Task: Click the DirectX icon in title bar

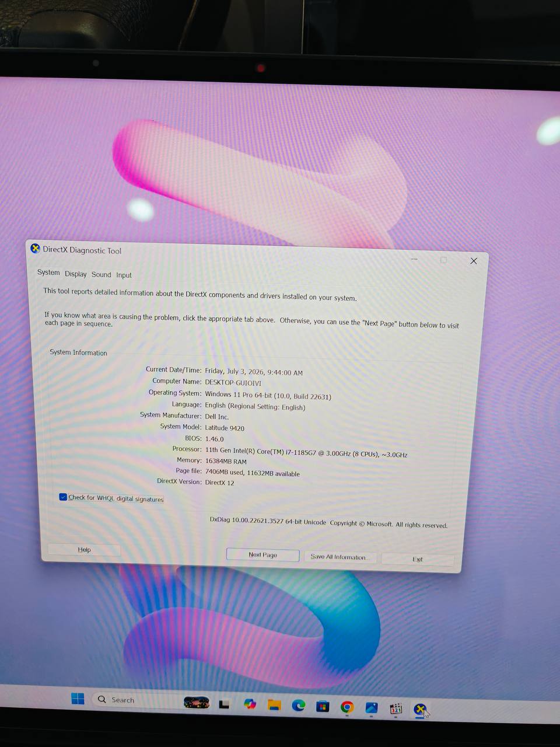Action: [x=35, y=249]
